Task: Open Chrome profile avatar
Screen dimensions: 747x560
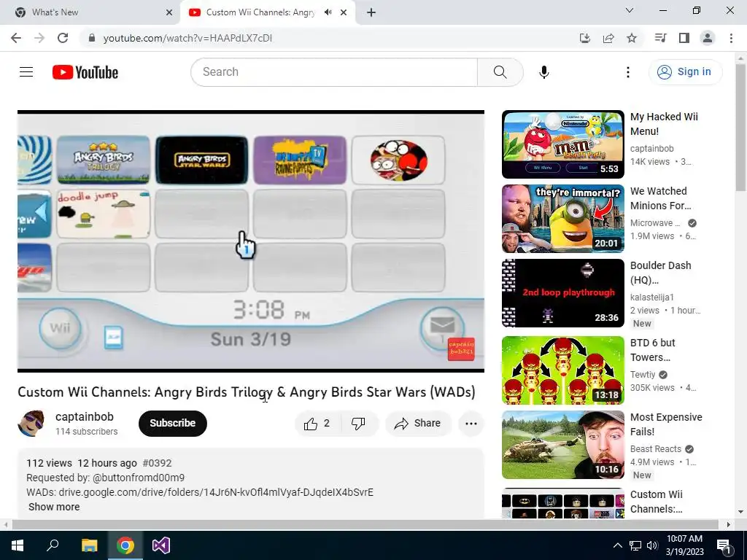Action: click(708, 38)
